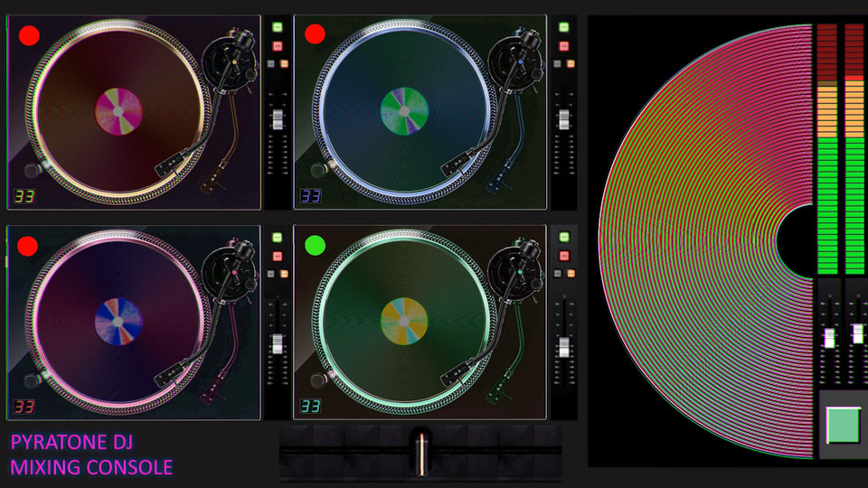868x488 pixels.
Task: Click red button beside bottom-right deck
Action: [x=563, y=256]
